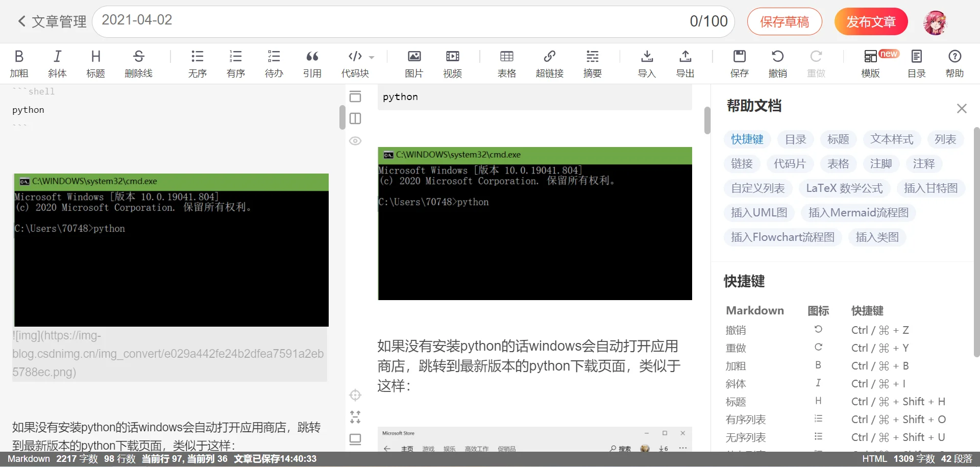Close the 帮助文档 panel

962,108
